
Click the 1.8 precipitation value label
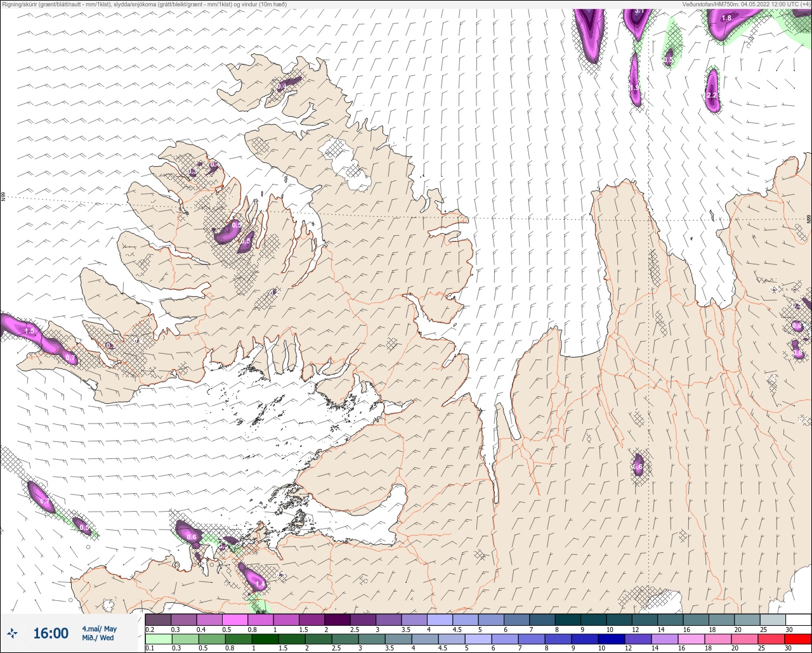727,18
